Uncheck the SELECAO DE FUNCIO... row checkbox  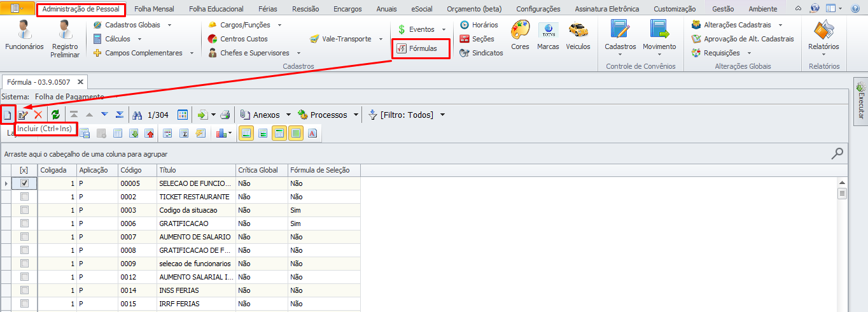coord(24,183)
